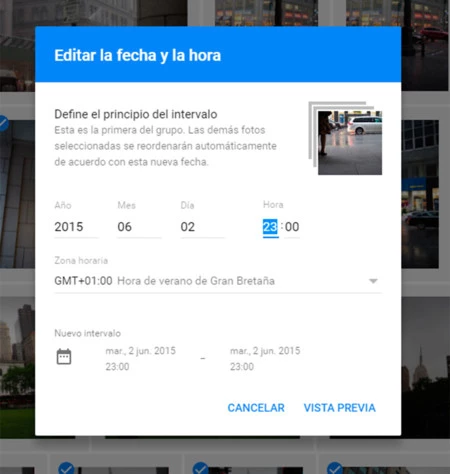
Task: Toggle checkmark on left-edge building photo
Action: tap(3, 123)
